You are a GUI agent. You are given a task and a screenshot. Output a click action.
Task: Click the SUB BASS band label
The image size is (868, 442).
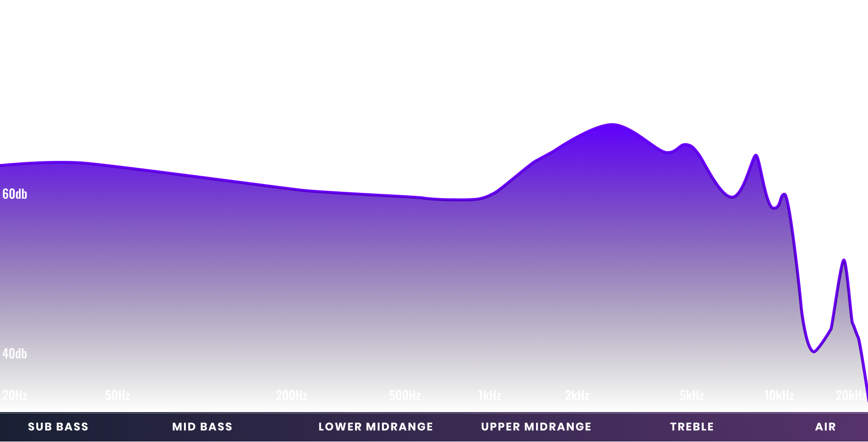pos(58,427)
